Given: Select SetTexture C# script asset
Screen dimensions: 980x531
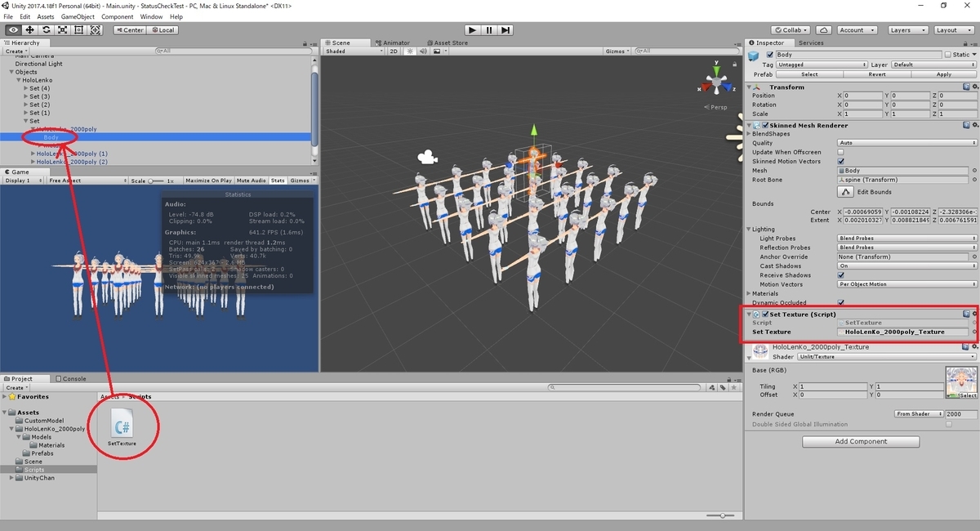Looking at the screenshot, I should (122, 426).
